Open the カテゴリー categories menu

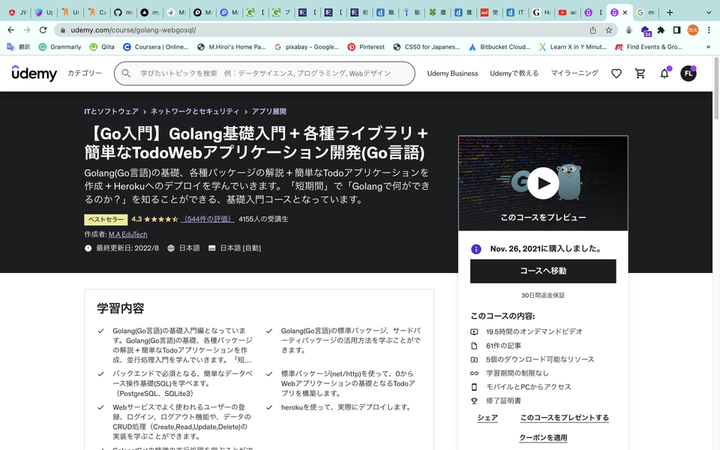click(84, 73)
